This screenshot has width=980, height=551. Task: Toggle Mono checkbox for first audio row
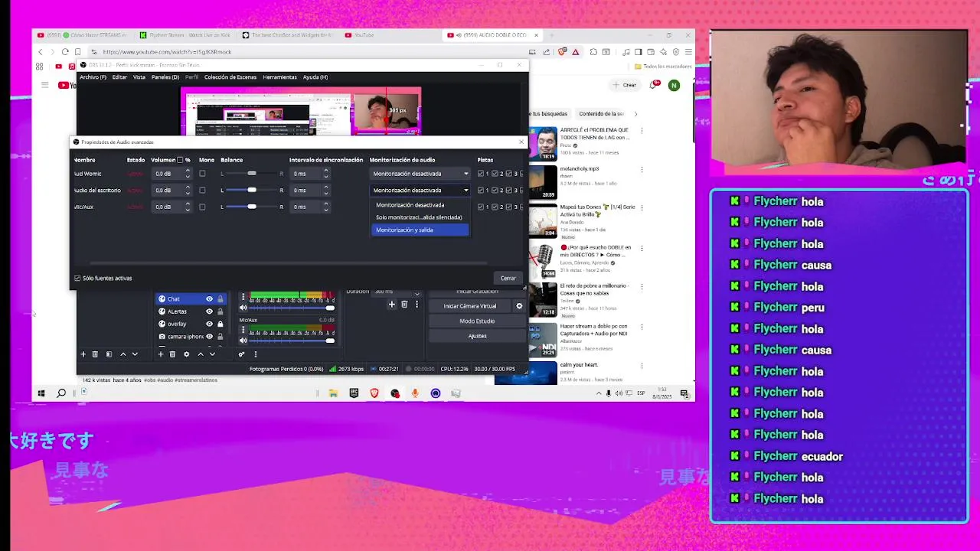(202, 174)
